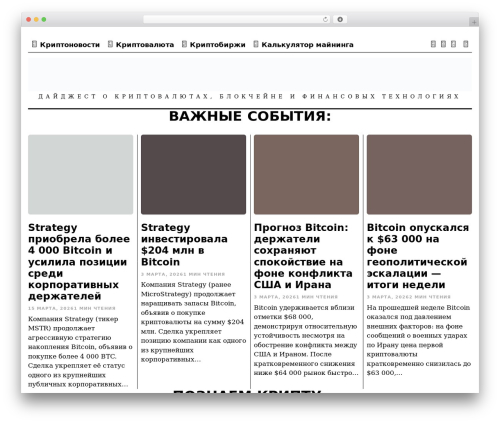This screenshot has width=500, height=423.
Task: Click the "15 марта, 2026" date line
Action: [72, 308]
